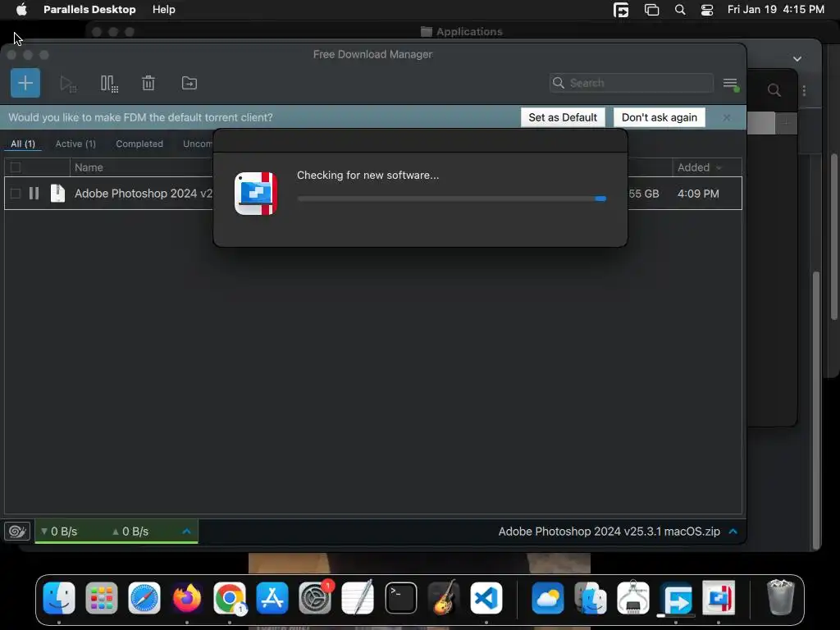This screenshot has height=630, width=840.
Task: Open the Apple menu
Action: (x=21, y=10)
